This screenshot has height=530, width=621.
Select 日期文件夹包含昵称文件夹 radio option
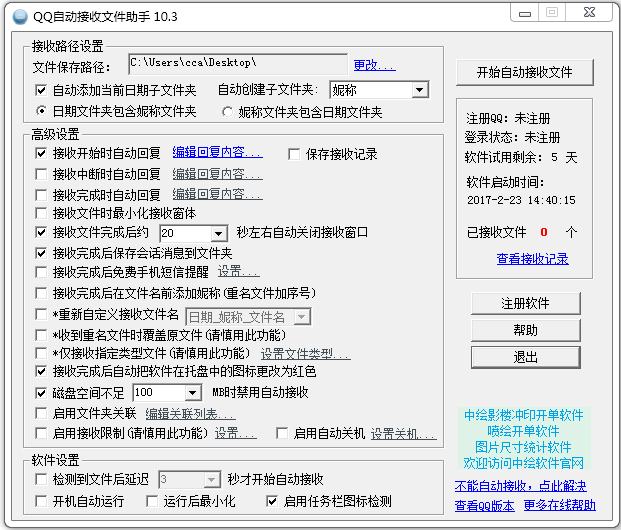(41, 111)
